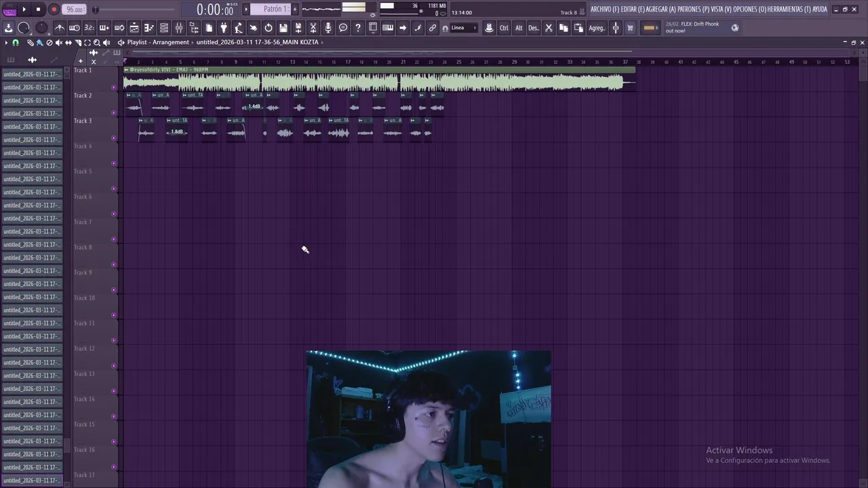This screenshot has height=488, width=868.
Task: Open Activar Windows Configuración notice
Action: [x=768, y=455]
